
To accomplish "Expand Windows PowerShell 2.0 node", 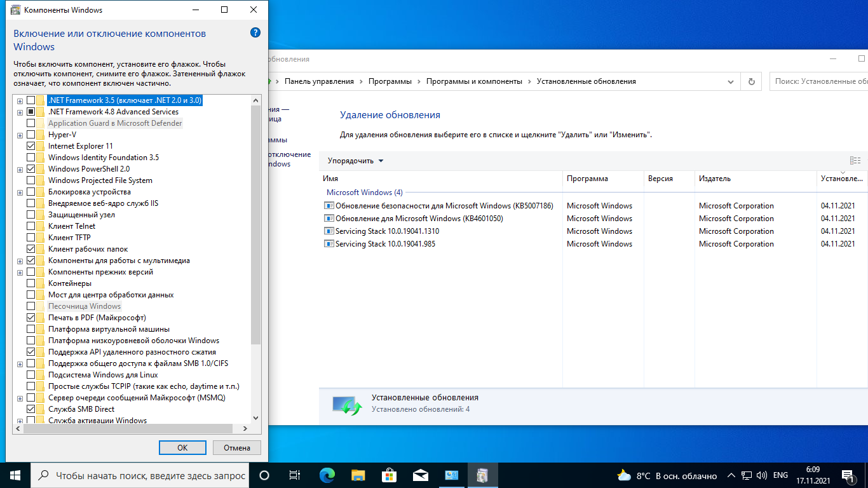I will [20, 169].
